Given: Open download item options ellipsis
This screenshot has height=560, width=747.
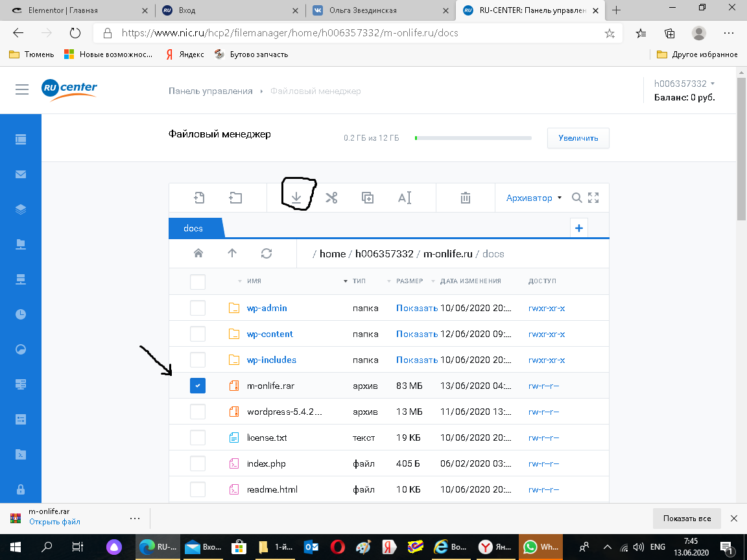Looking at the screenshot, I should [135, 518].
